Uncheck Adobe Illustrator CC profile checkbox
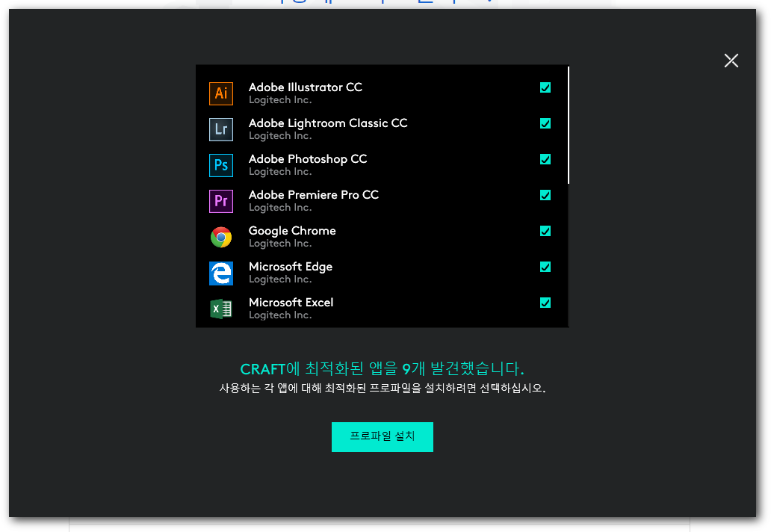Viewport: 771px width, 532px height. click(545, 87)
